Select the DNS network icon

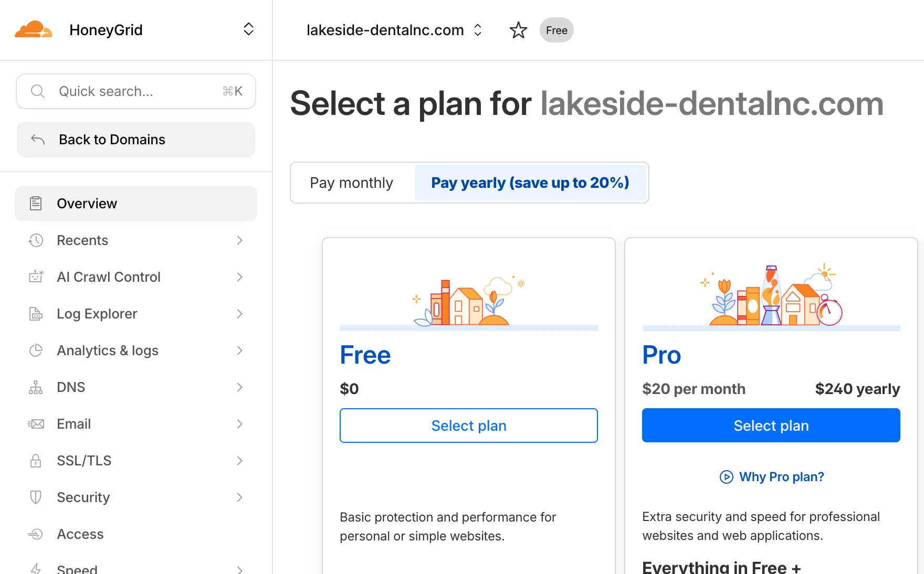[x=35, y=387]
